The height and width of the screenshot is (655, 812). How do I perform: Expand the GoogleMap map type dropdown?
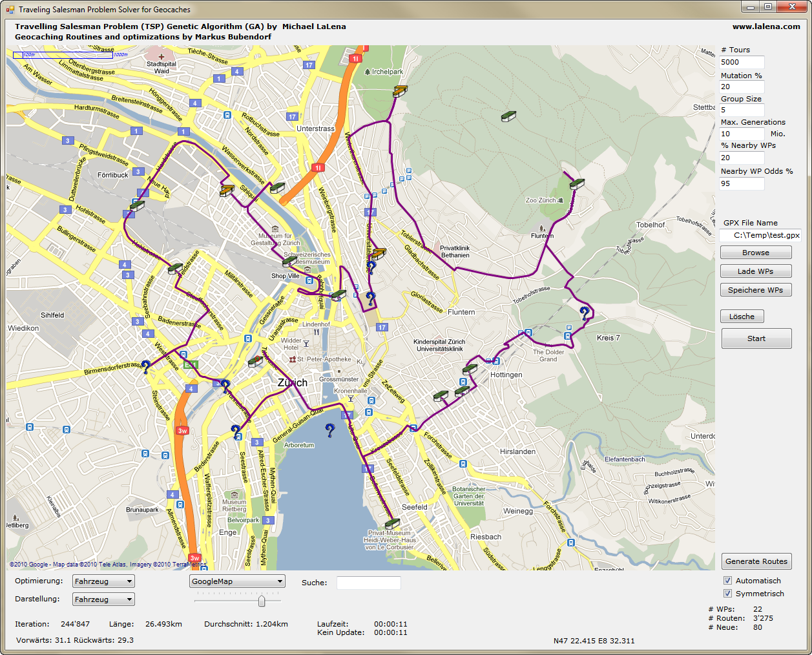pos(237,581)
